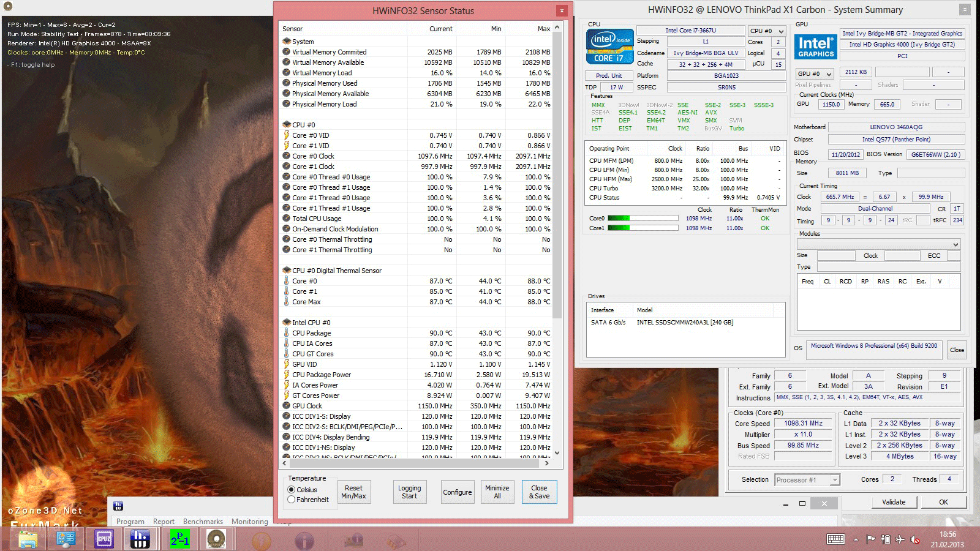Open the Benchmarks menu
Screen dimensions: 980x551
click(x=203, y=522)
